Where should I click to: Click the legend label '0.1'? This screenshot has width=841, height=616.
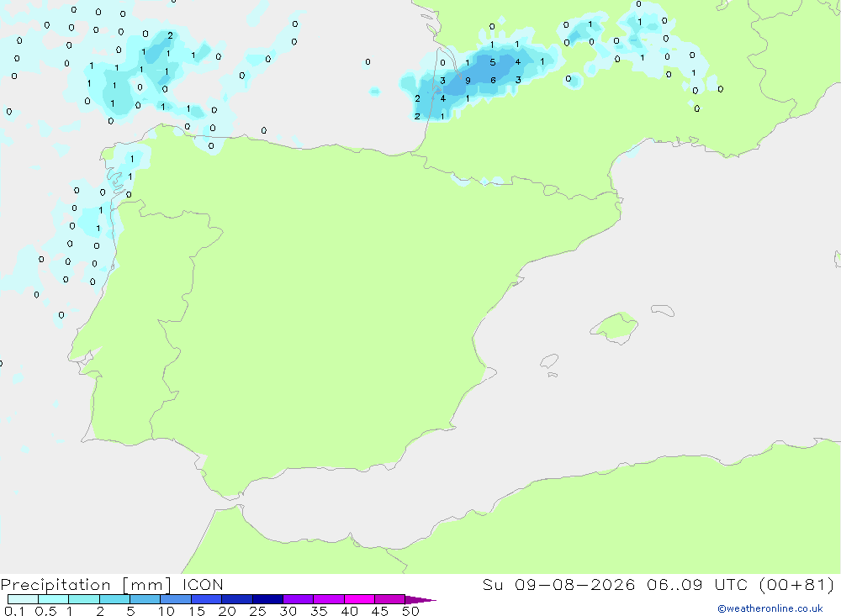click(x=14, y=611)
